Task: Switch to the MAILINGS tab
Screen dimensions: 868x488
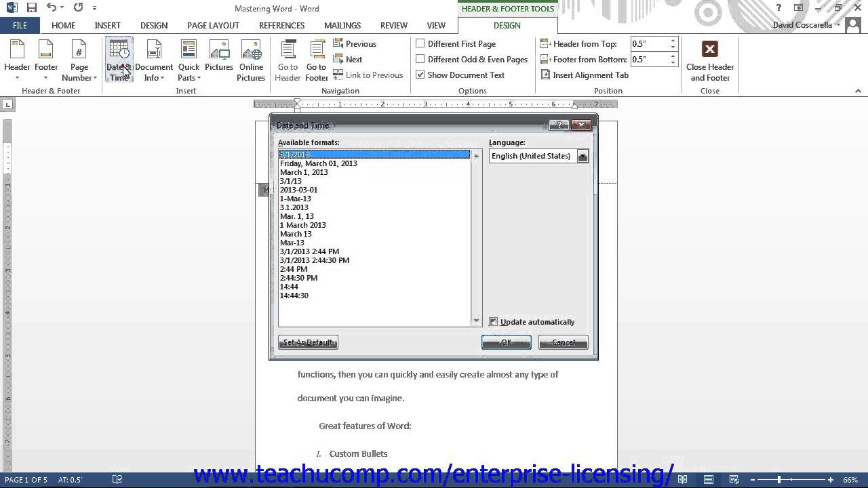Action: pyautogui.click(x=342, y=25)
